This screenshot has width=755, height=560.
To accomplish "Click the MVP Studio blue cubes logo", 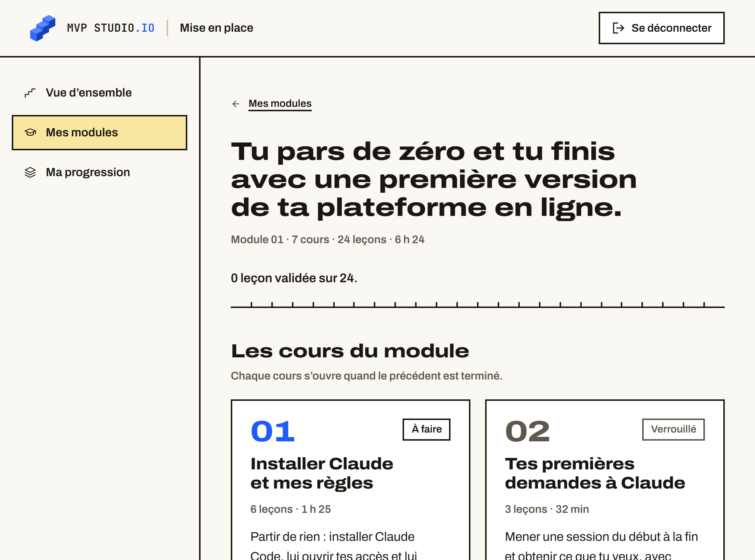I will pos(43,28).
